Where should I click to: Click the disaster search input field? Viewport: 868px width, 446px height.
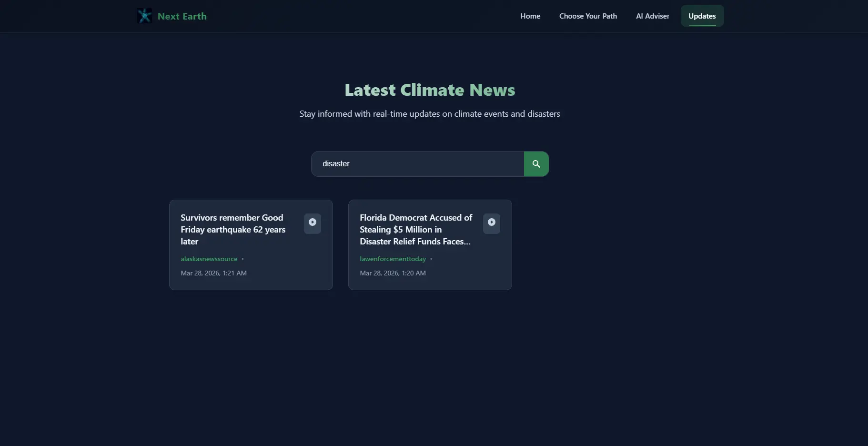pyautogui.click(x=417, y=163)
